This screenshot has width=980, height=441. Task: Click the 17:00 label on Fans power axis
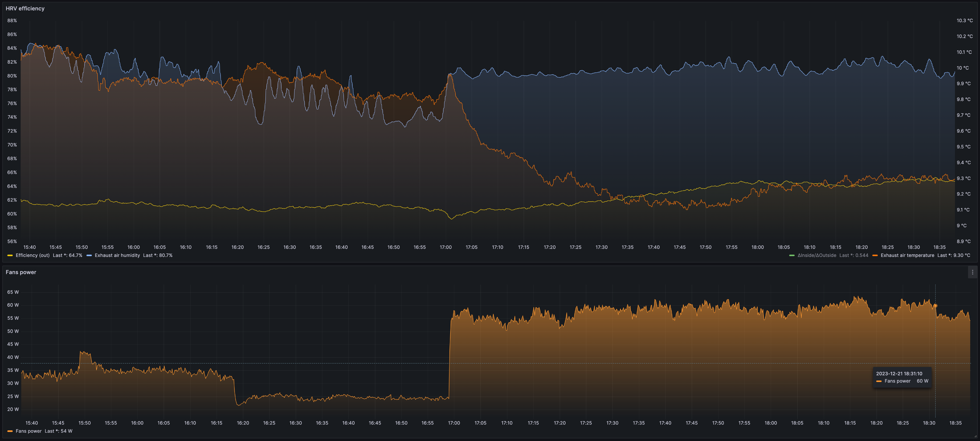(x=454, y=423)
